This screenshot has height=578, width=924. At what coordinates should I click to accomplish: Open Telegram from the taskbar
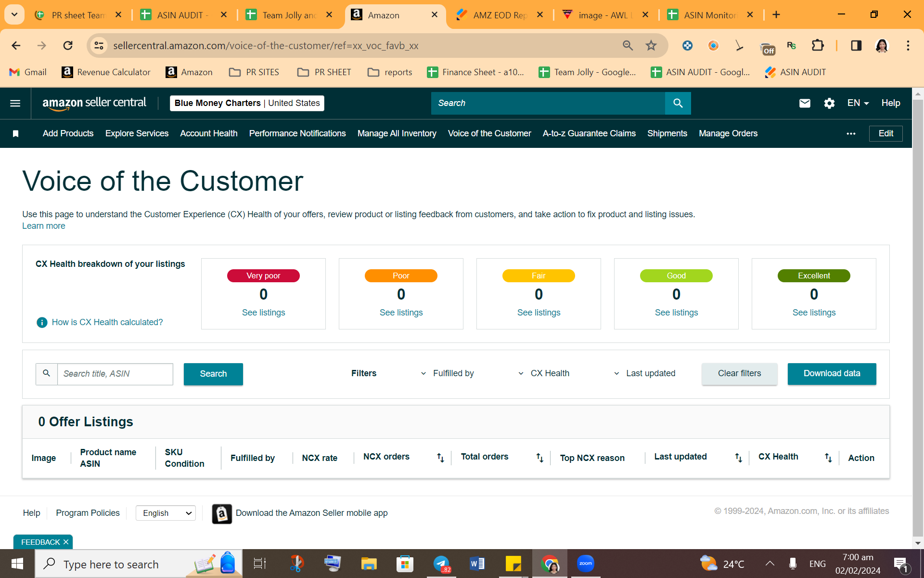[441, 564]
